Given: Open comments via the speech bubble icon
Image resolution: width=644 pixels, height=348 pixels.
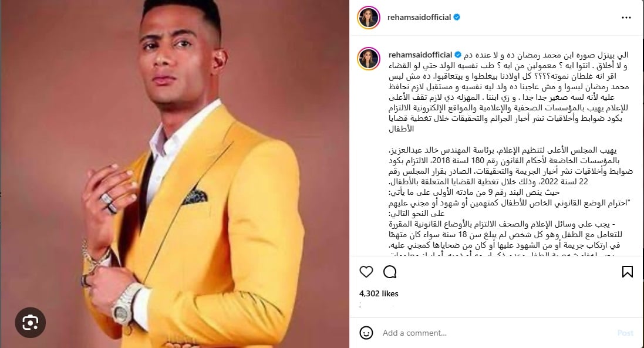Looking at the screenshot, I should (x=390, y=272).
